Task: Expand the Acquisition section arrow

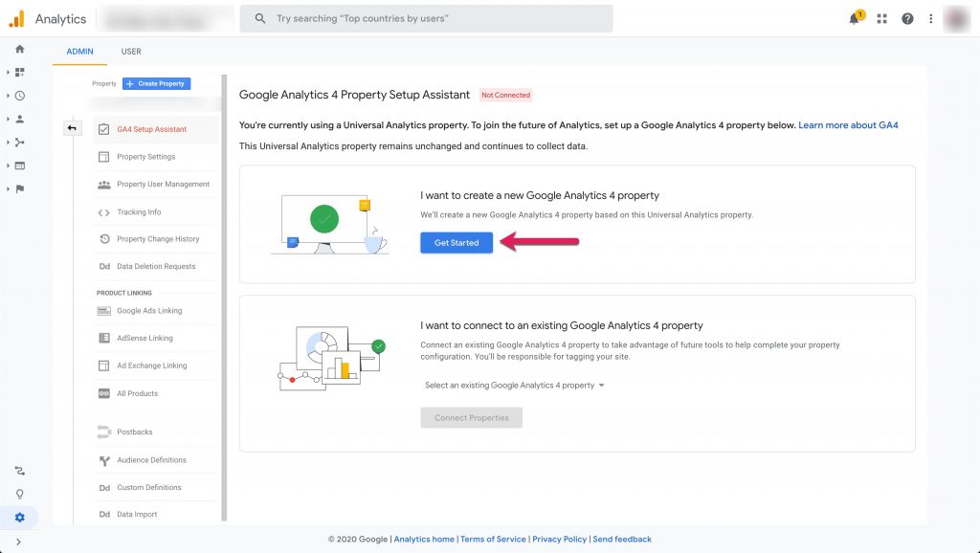Action: coord(8,143)
